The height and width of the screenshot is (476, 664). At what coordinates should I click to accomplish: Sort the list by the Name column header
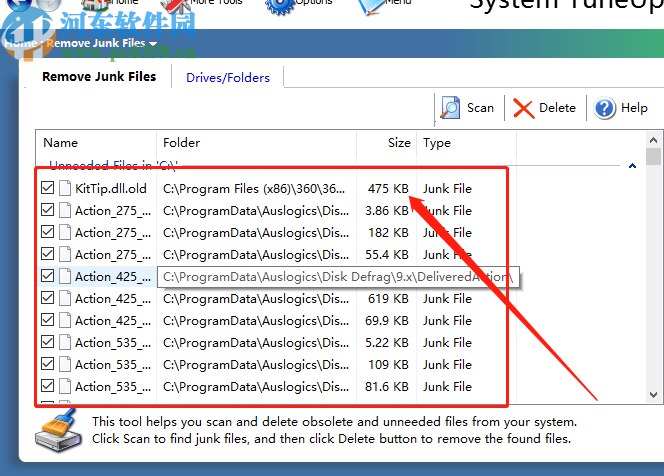61,143
